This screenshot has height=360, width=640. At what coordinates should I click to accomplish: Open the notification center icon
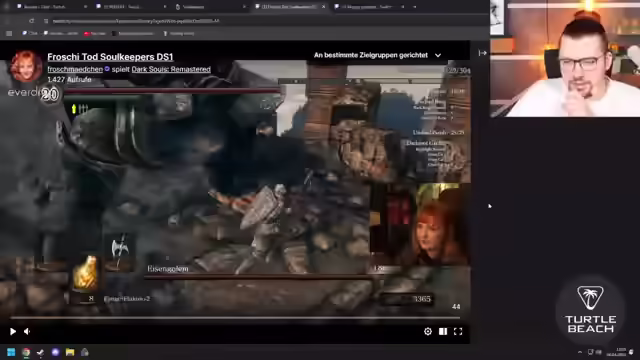[631, 352]
